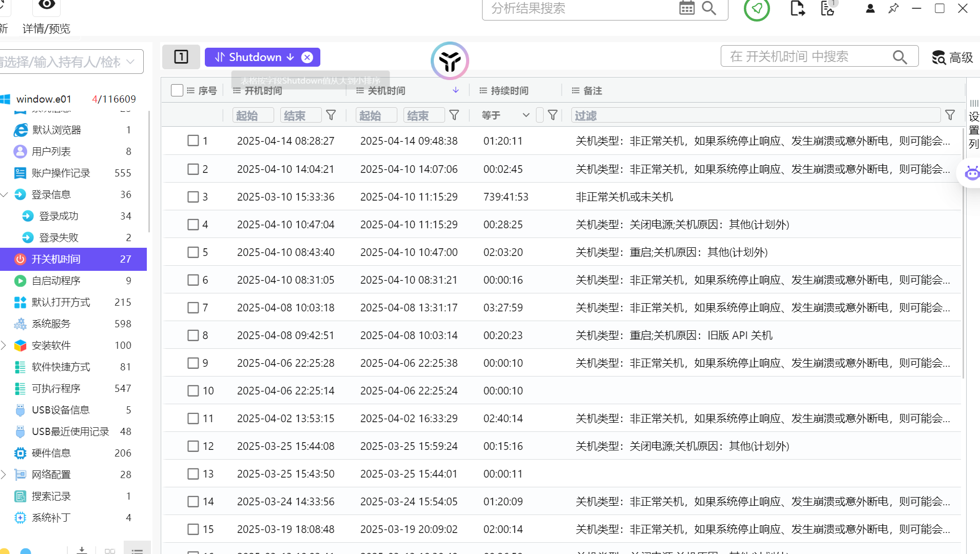Focus the 分析结果搜索 input
Image resolution: width=980 pixels, height=554 pixels.
coord(580,8)
